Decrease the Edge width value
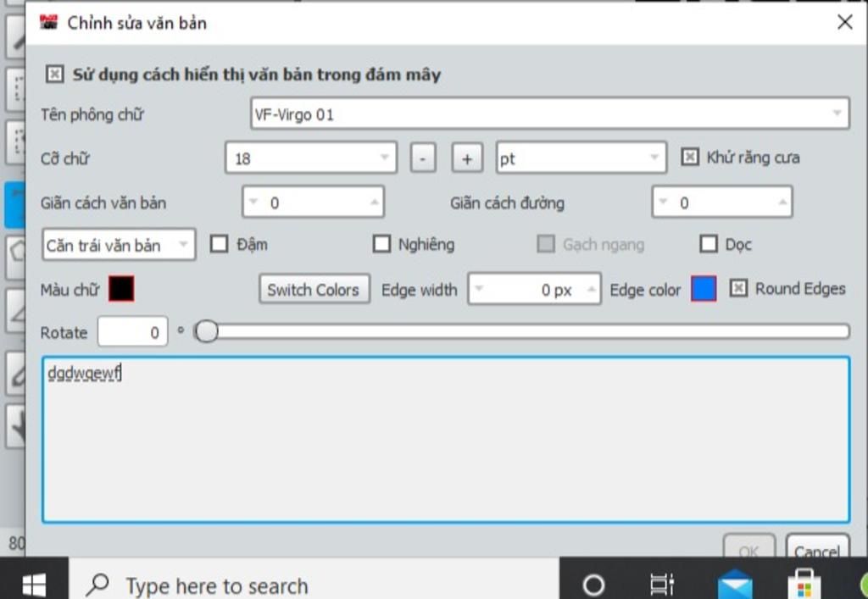 (x=480, y=288)
